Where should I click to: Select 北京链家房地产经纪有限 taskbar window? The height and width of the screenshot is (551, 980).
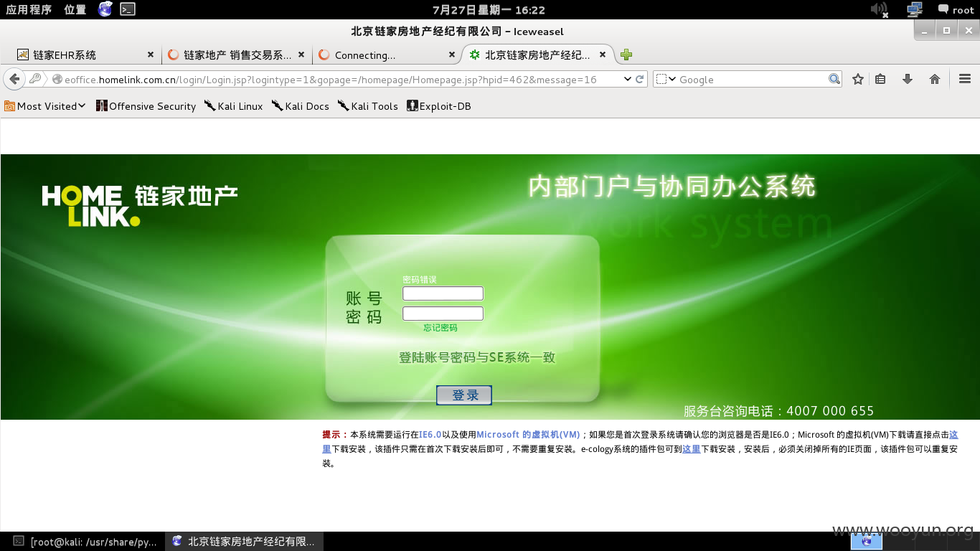[245, 542]
